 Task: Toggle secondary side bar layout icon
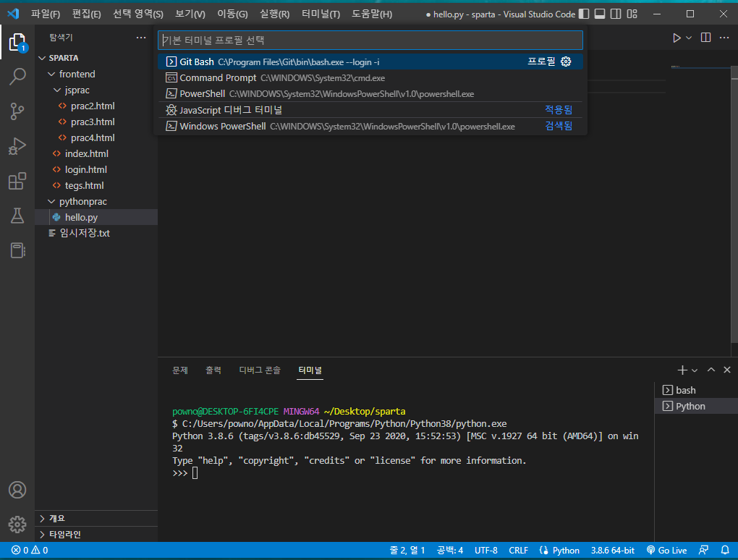[x=616, y=14]
